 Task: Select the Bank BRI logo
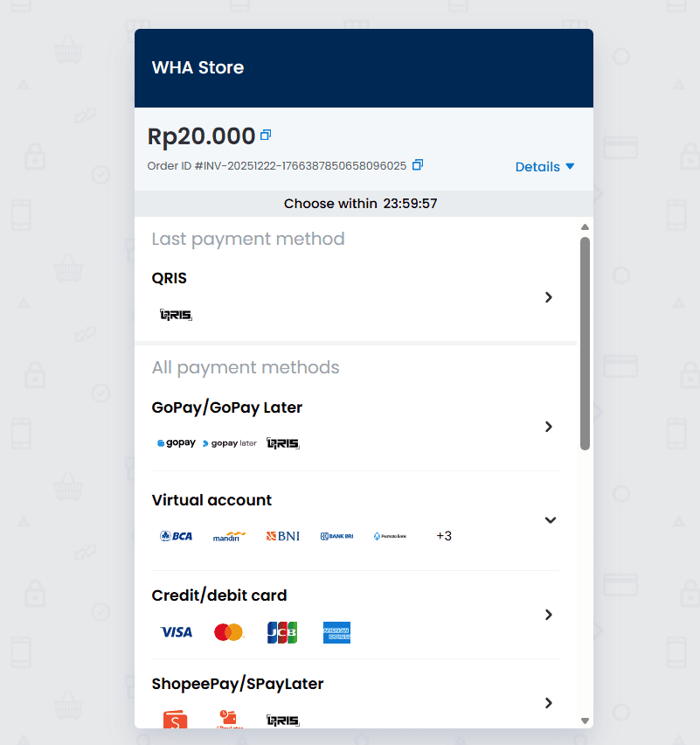336,535
